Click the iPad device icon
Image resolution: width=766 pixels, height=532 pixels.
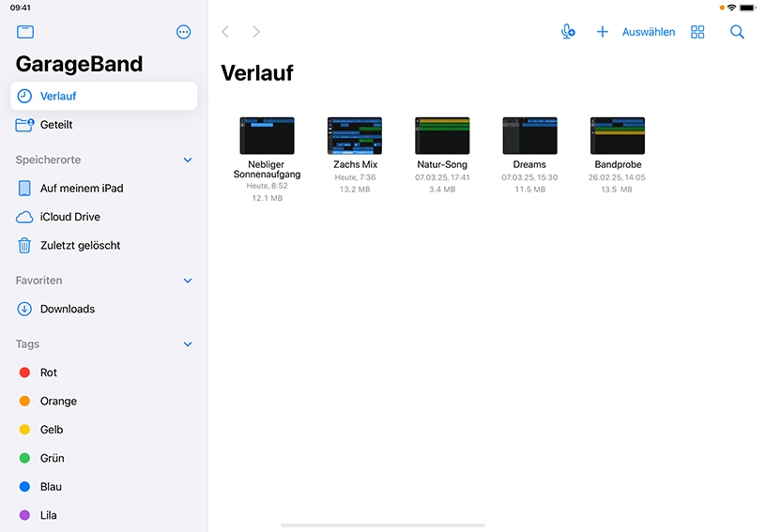pyautogui.click(x=24, y=189)
